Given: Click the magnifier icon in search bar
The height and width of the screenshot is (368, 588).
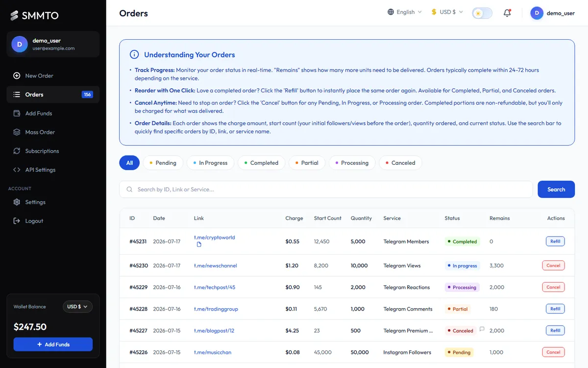Looking at the screenshot, I should click(x=129, y=189).
